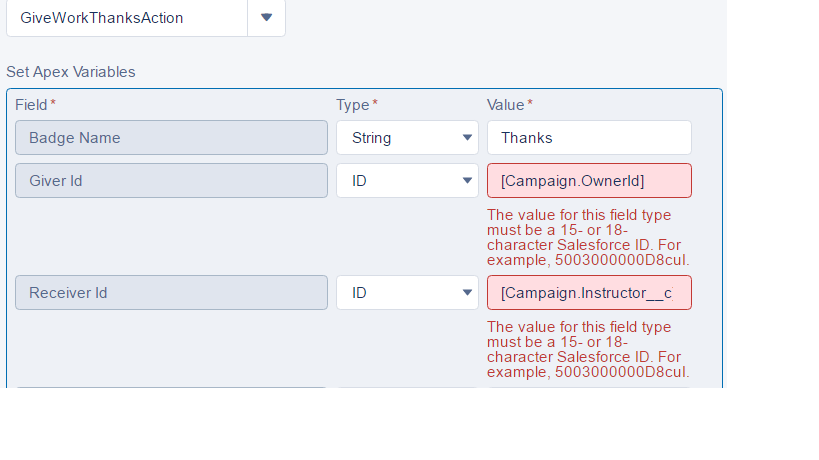Click the Type column header
819x460 pixels.
(354, 104)
